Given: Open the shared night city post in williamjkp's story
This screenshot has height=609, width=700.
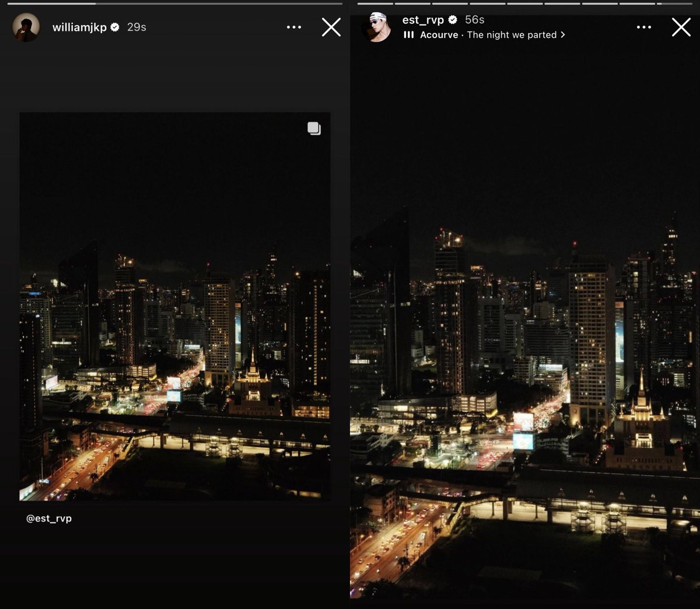Looking at the screenshot, I should pos(175,306).
